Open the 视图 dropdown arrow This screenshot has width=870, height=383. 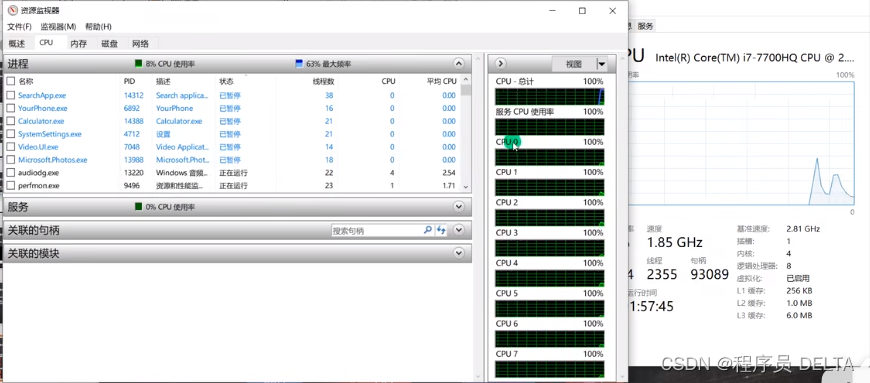pos(601,64)
